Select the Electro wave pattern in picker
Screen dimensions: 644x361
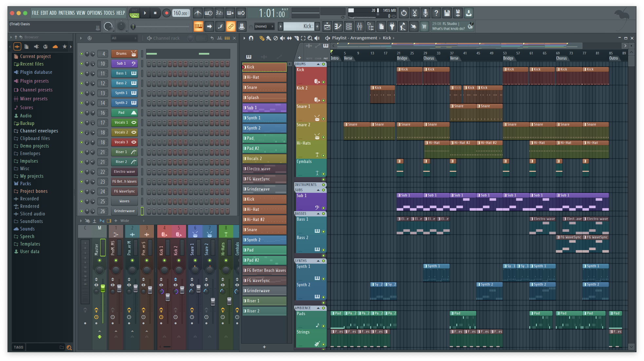click(264, 169)
